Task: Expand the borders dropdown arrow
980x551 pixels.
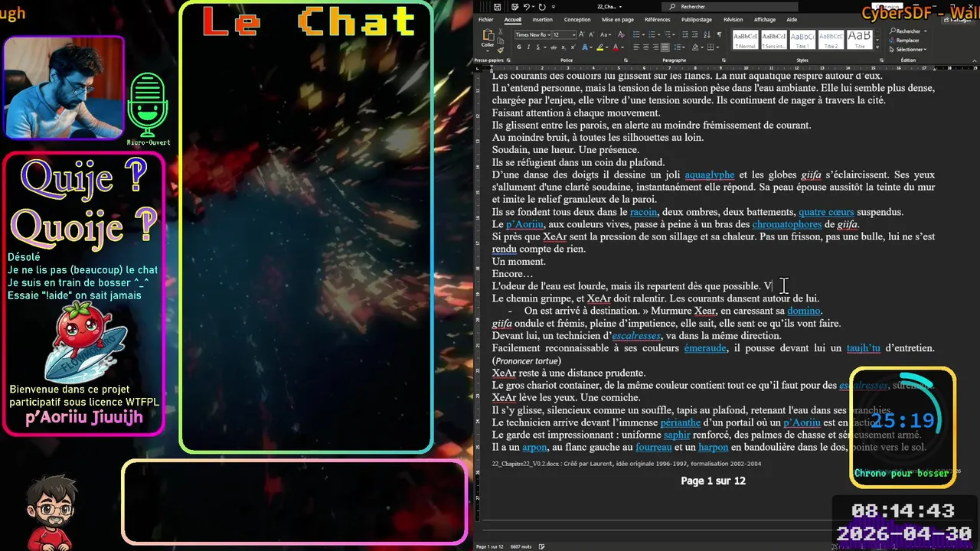Action: 717,47
